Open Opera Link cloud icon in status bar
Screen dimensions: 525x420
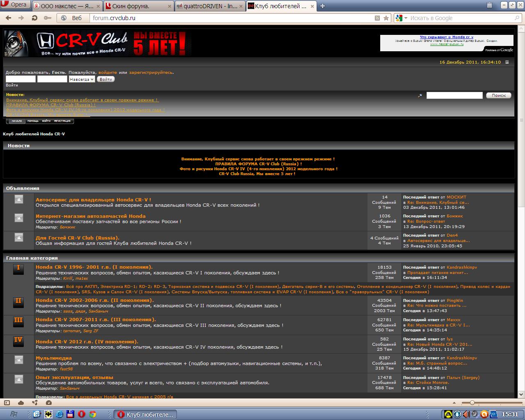21,403
